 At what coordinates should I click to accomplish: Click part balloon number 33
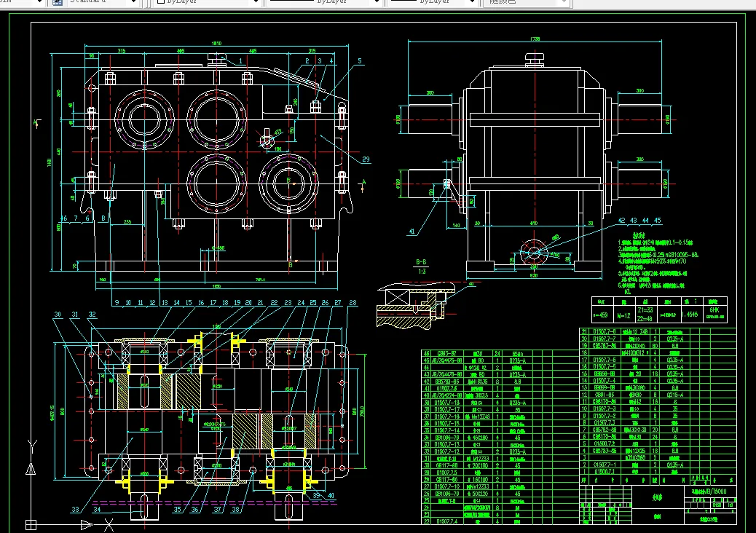click(x=75, y=509)
